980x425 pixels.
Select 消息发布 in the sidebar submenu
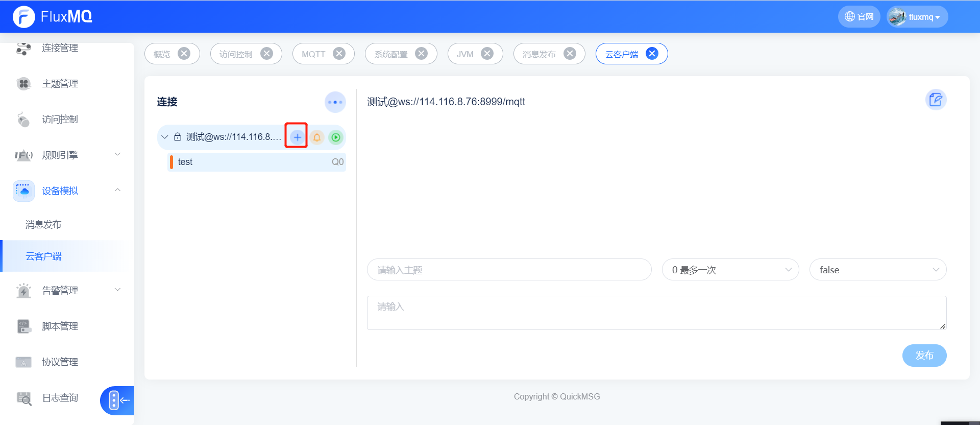pos(43,225)
